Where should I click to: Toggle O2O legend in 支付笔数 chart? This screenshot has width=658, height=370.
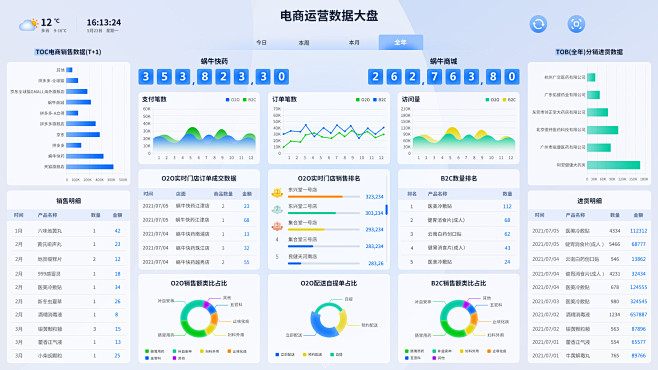tap(232, 99)
